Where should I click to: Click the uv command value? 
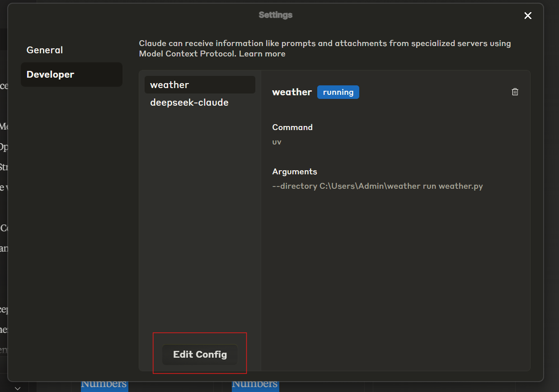(x=277, y=142)
